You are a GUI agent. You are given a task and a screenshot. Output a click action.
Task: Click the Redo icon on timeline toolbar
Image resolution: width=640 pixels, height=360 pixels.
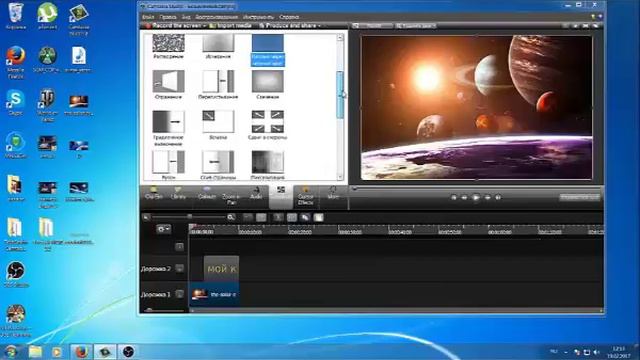click(x=261, y=217)
